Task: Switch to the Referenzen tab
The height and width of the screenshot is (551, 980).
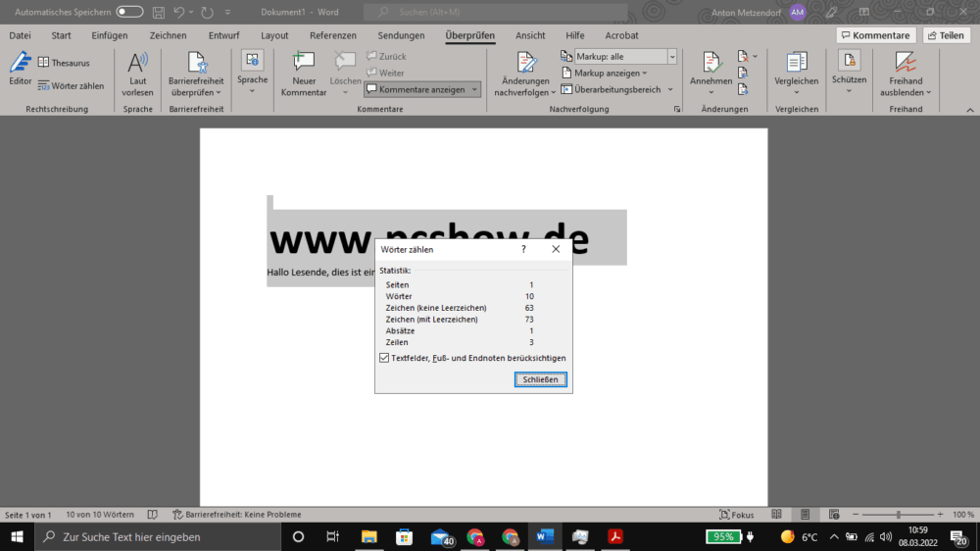Action: point(333,35)
